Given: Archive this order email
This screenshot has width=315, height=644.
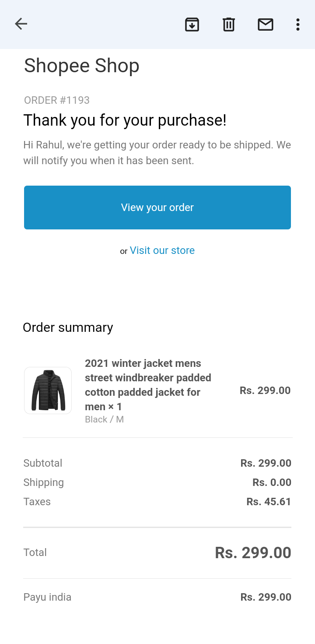Looking at the screenshot, I should pos(192,25).
